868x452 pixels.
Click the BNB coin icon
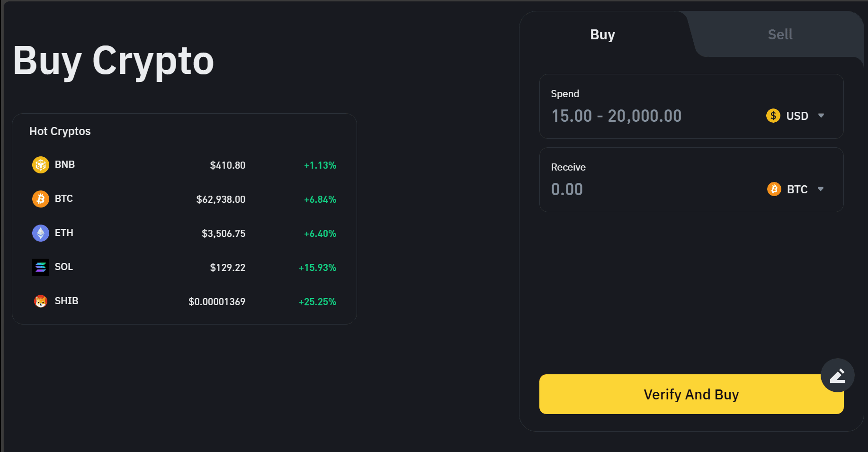click(41, 165)
